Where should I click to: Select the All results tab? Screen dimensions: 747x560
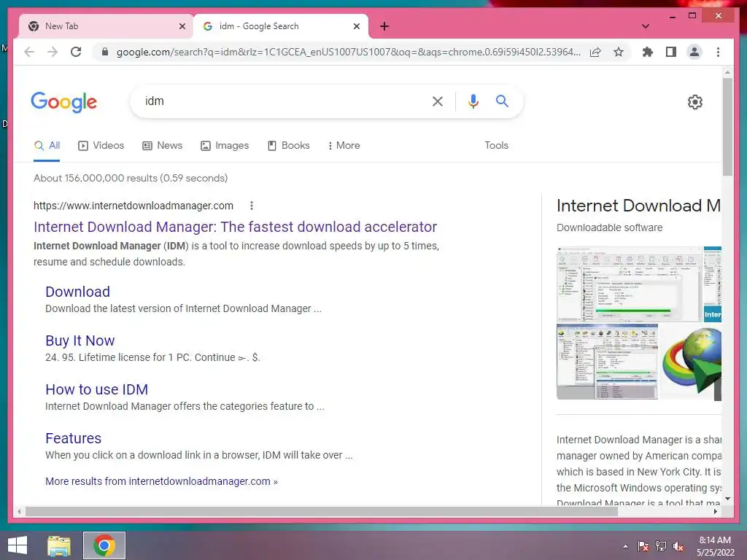(47, 146)
